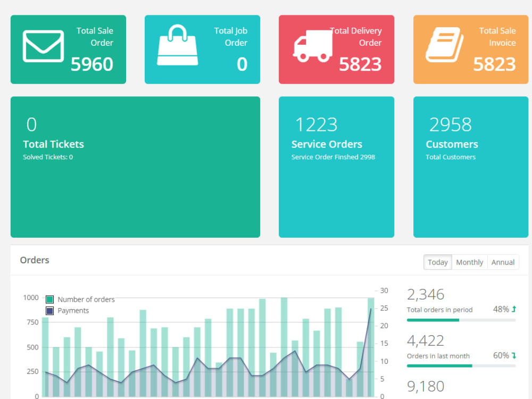The image size is (532, 399).
Task: Select the Today tab in Orders panel
Action: tap(438, 262)
